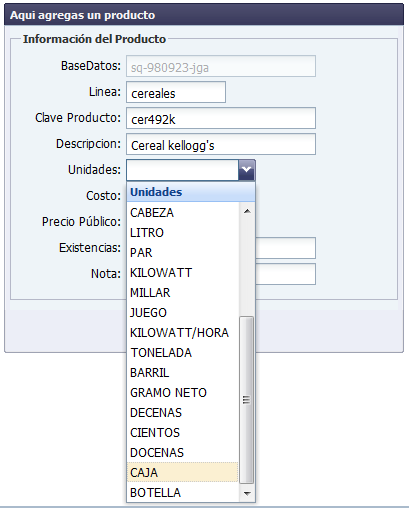This screenshot has width=409, height=508.
Task: Click the units list scrollbar thumb
Action: pos(247,400)
